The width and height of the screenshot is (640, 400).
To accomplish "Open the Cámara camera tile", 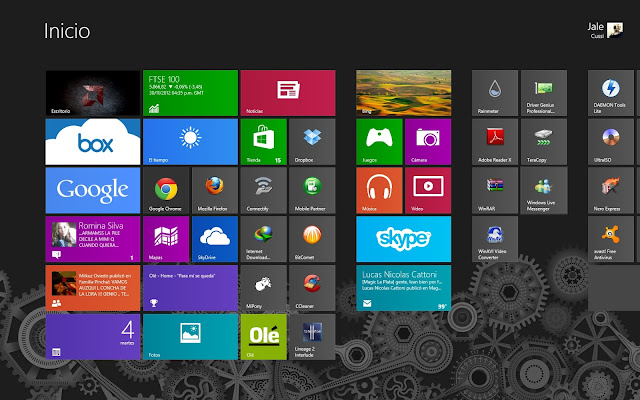I will point(428,142).
